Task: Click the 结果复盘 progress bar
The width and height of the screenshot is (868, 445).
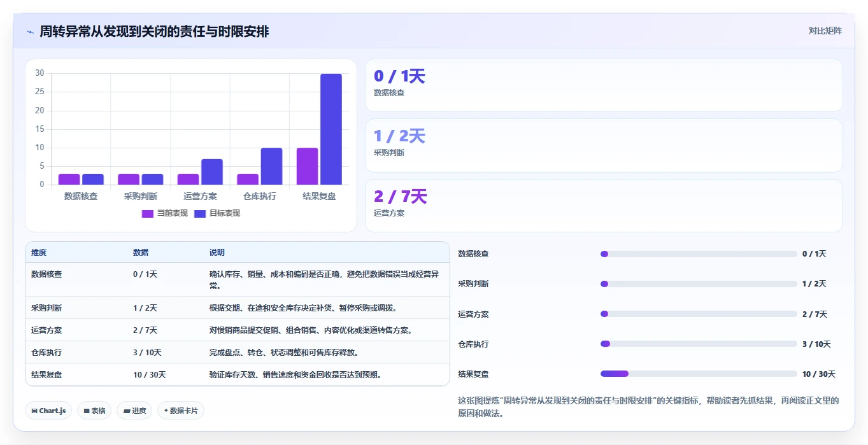Action: coord(699,374)
